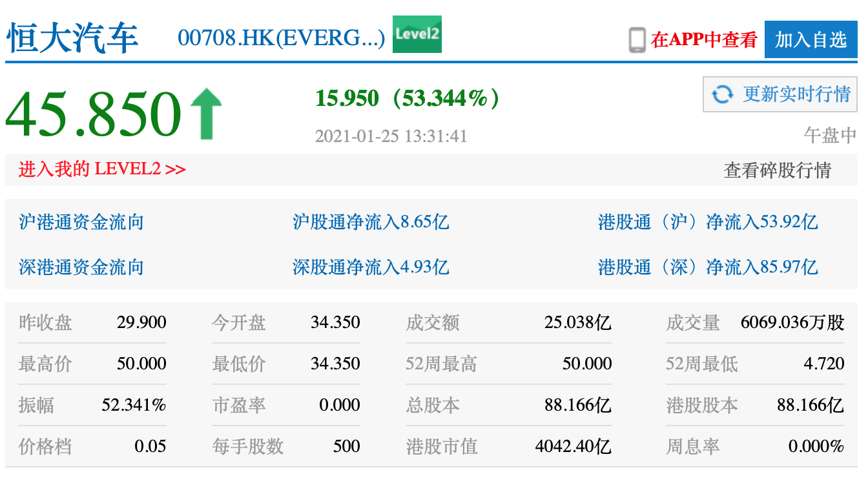This screenshot has width=868, height=483.
Task: Click the 价格档 label
Action: 45,446
